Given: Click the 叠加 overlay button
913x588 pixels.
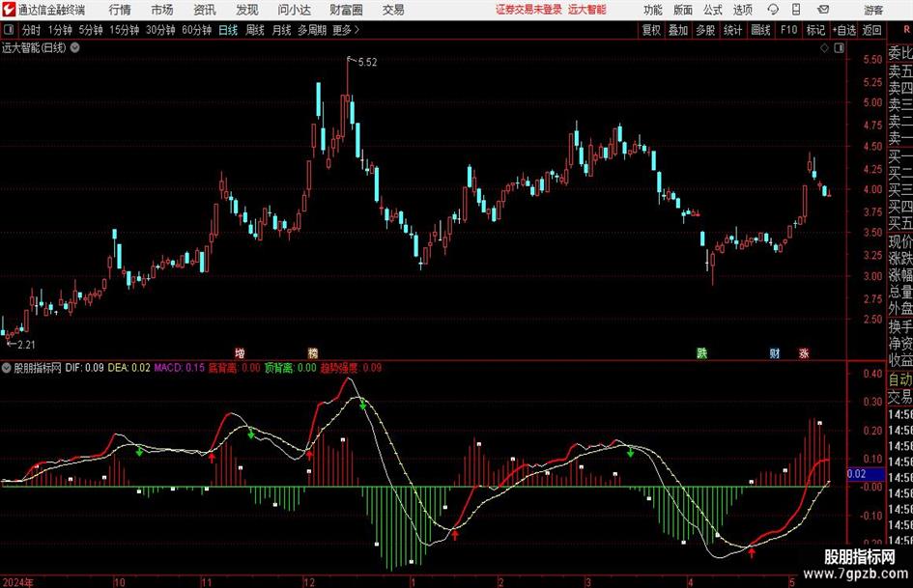Looking at the screenshot, I should (678, 30).
